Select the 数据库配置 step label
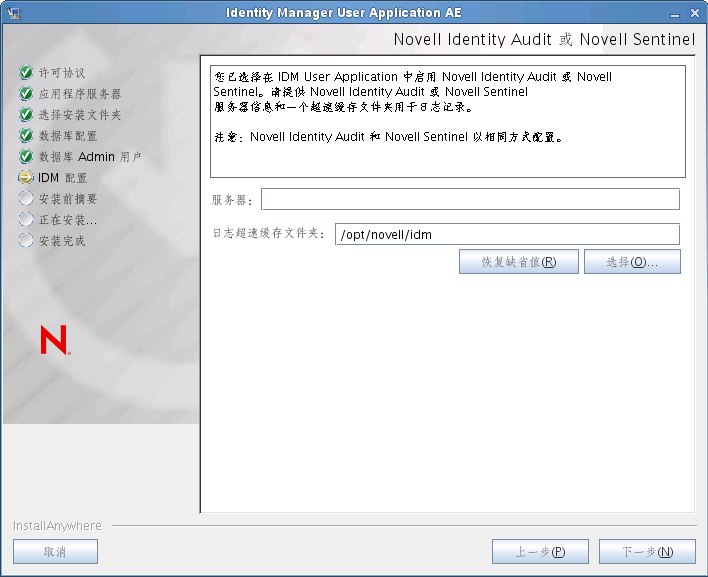 click(x=68, y=135)
